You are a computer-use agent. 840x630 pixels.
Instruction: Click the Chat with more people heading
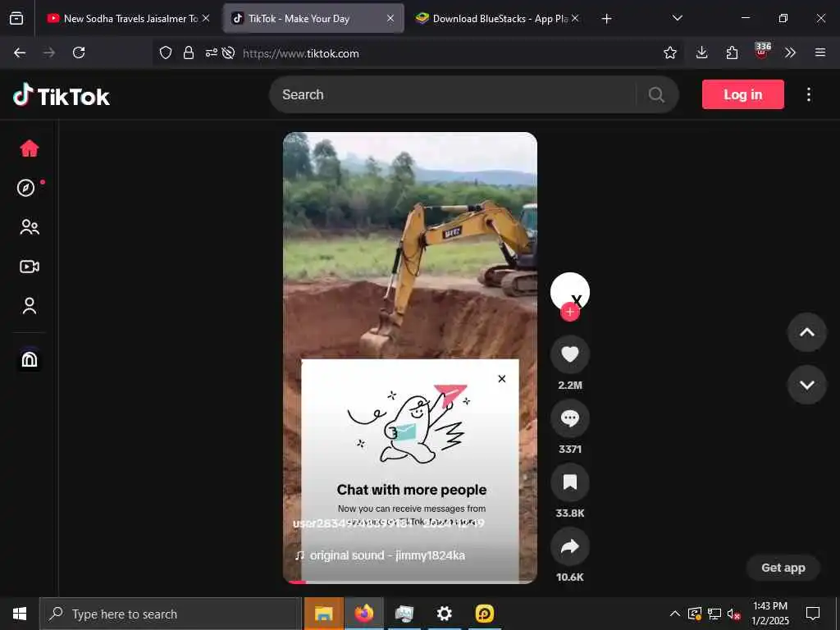[x=412, y=490]
